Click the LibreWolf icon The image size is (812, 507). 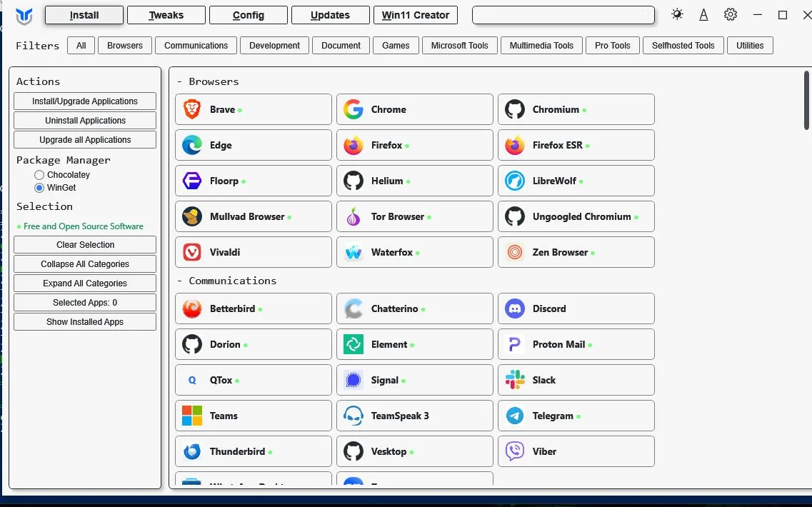coord(515,181)
